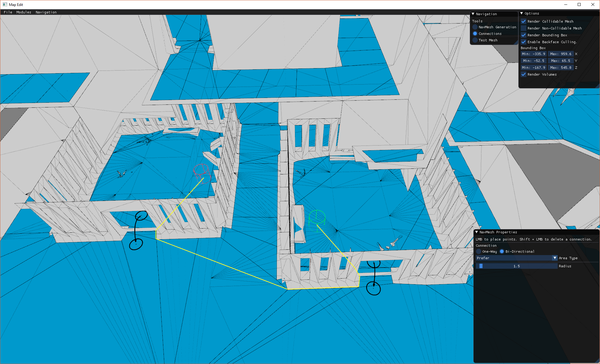Select One-Way connection option
This screenshot has width=600, height=364.
[x=479, y=251]
